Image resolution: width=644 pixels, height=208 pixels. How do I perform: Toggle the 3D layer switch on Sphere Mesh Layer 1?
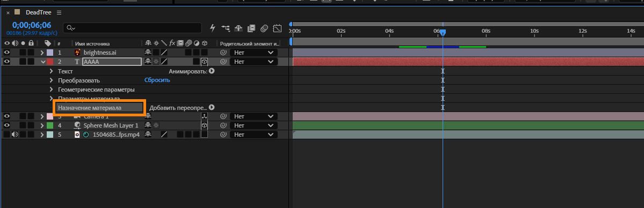pyautogui.click(x=204, y=125)
